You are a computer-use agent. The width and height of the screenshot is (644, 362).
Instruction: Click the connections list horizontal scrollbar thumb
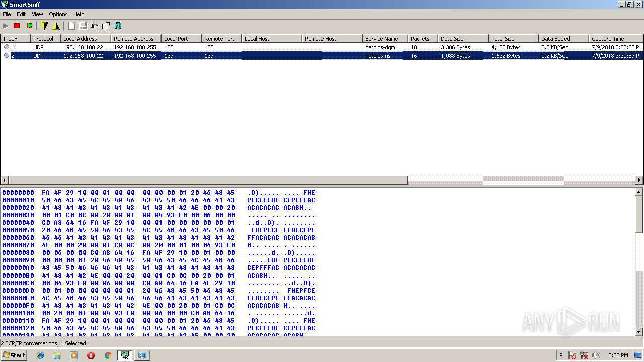click(208, 180)
